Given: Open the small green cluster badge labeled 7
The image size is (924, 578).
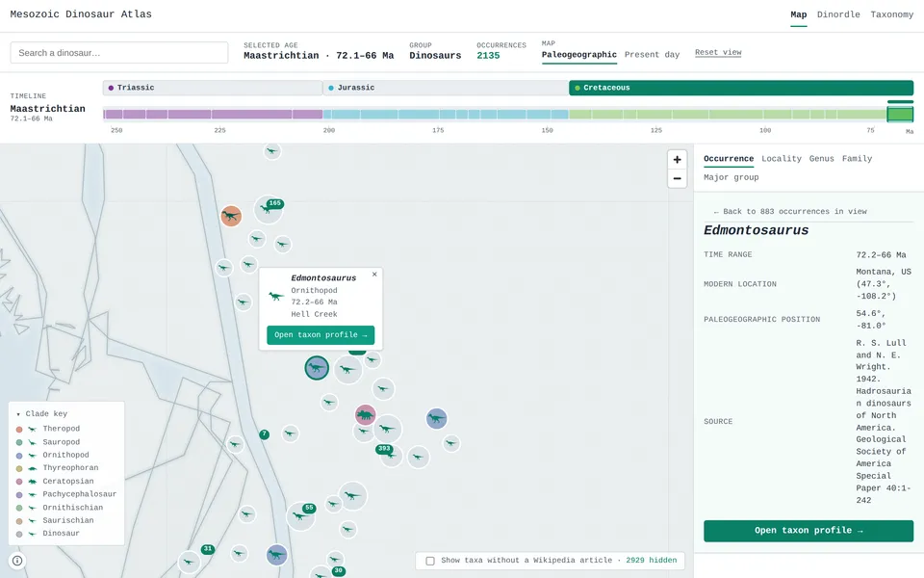Looking at the screenshot, I should (264, 434).
